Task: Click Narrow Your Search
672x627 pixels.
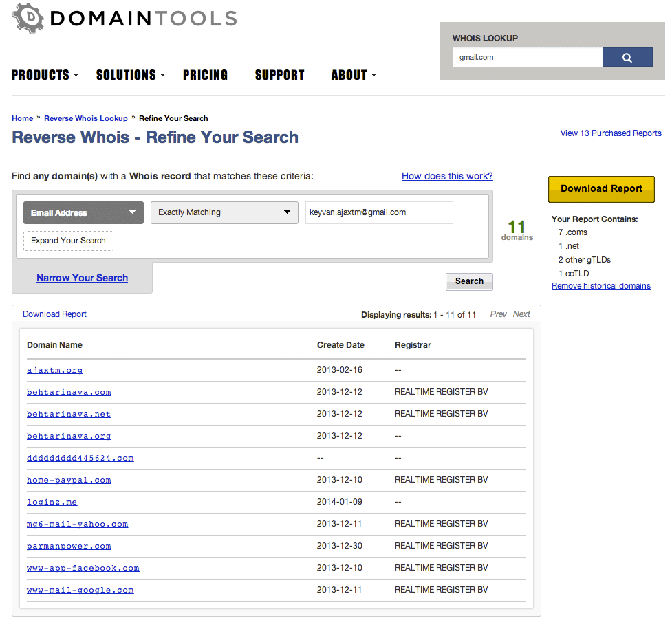Action: pyautogui.click(x=82, y=278)
